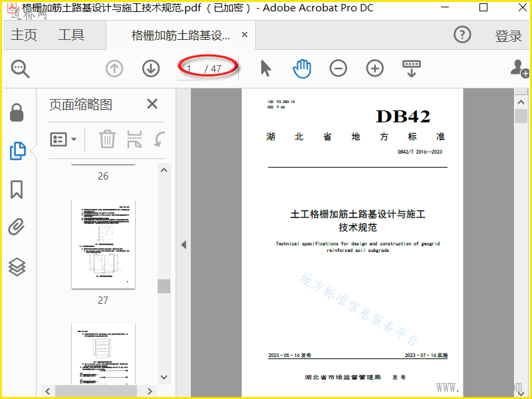This screenshot has width=532, height=399.
Task: Rotate page with the rotate icon
Action: pos(159,139)
